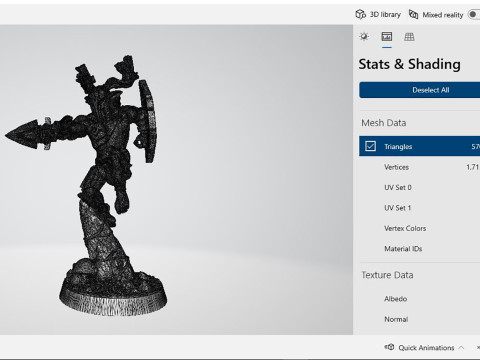Screen dimensions: 480x360
Task: Open the Grid & Views tab icon
Action: pyautogui.click(x=409, y=37)
